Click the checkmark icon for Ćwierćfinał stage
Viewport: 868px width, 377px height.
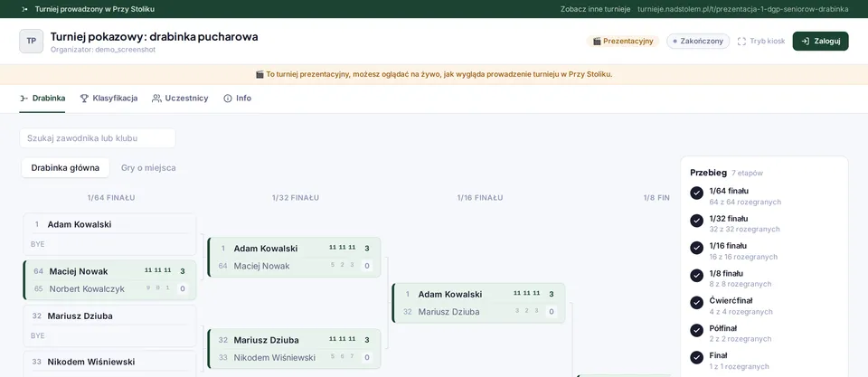696,303
